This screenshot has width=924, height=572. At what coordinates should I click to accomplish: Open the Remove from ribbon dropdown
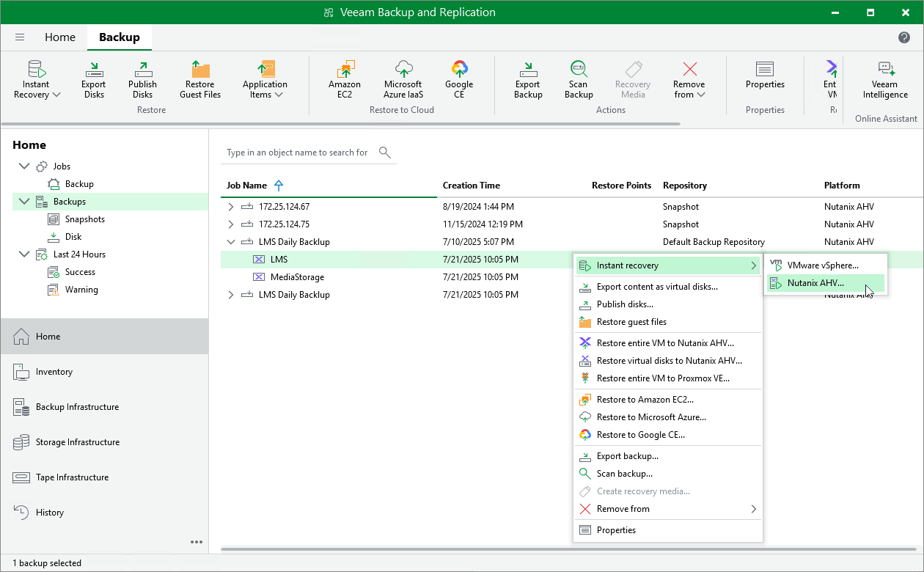pos(689,79)
